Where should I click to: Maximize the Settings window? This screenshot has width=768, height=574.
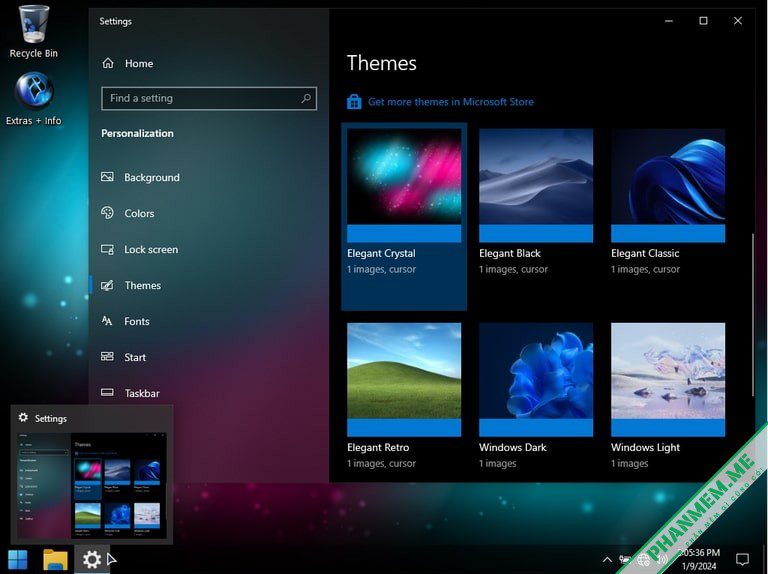[x=703, y=21]
